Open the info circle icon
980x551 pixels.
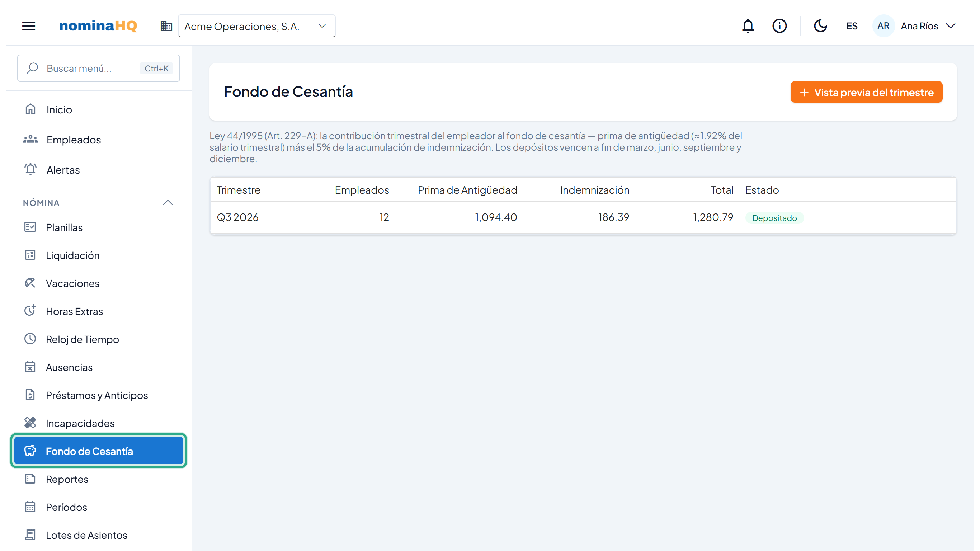pos(779,26)
